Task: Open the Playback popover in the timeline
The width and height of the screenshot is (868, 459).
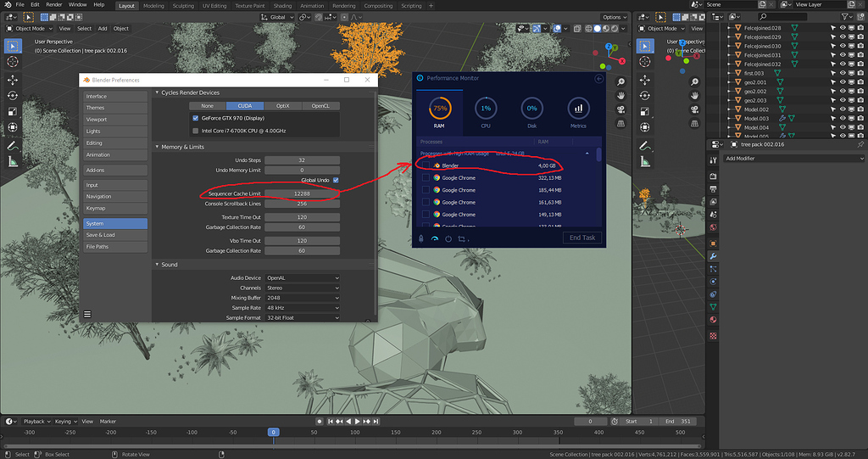Action: coord(36,422)
